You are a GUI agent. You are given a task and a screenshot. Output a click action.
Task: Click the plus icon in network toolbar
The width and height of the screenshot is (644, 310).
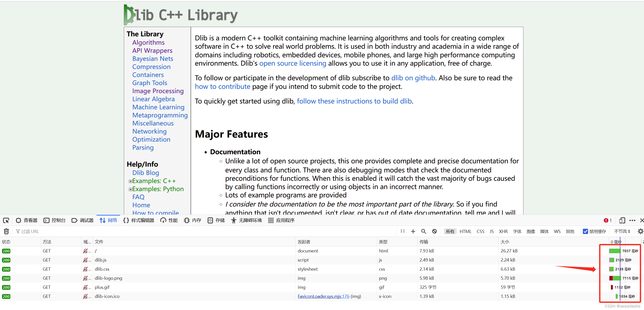coord(413,231)
